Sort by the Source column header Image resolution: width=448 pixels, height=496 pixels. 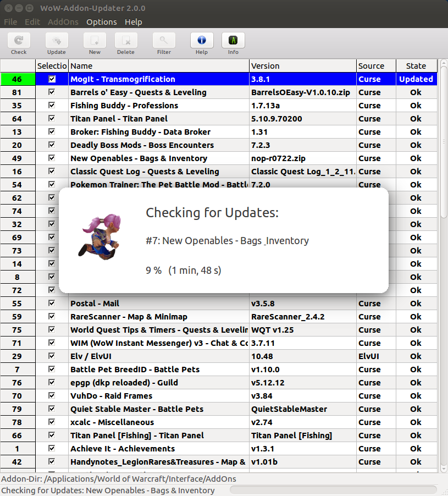376,66
